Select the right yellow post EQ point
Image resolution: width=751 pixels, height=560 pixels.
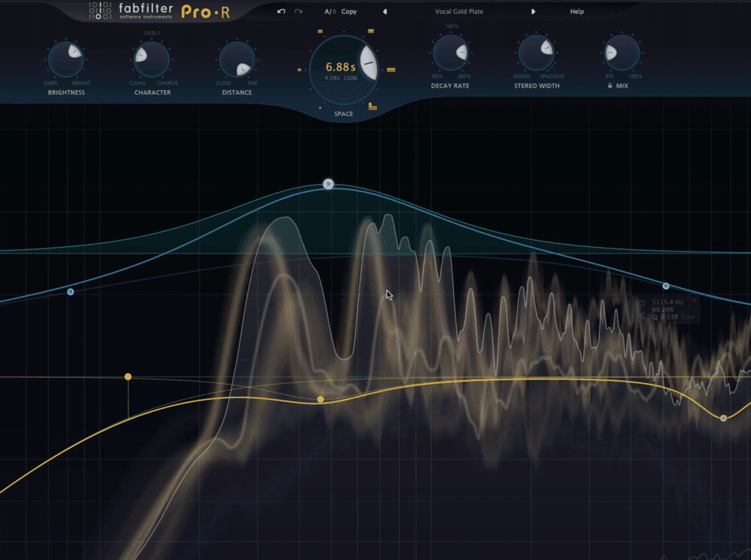[x=723, y=419]
